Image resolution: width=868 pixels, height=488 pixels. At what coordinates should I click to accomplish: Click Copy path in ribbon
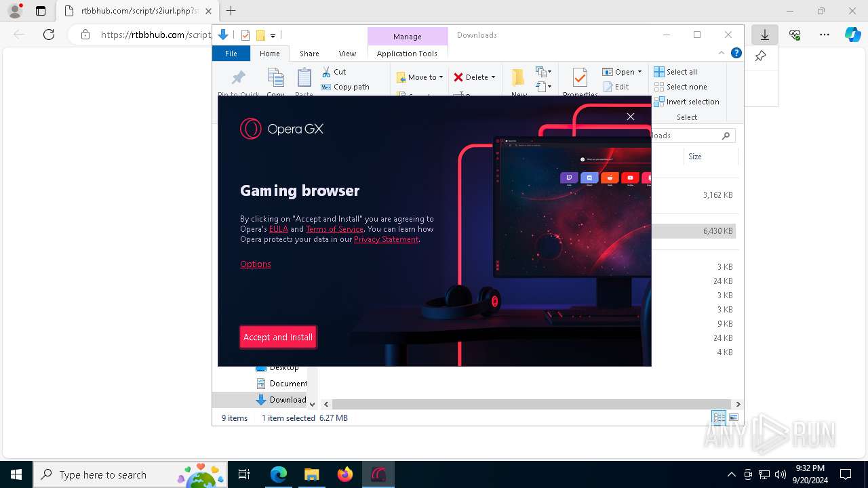345,87
